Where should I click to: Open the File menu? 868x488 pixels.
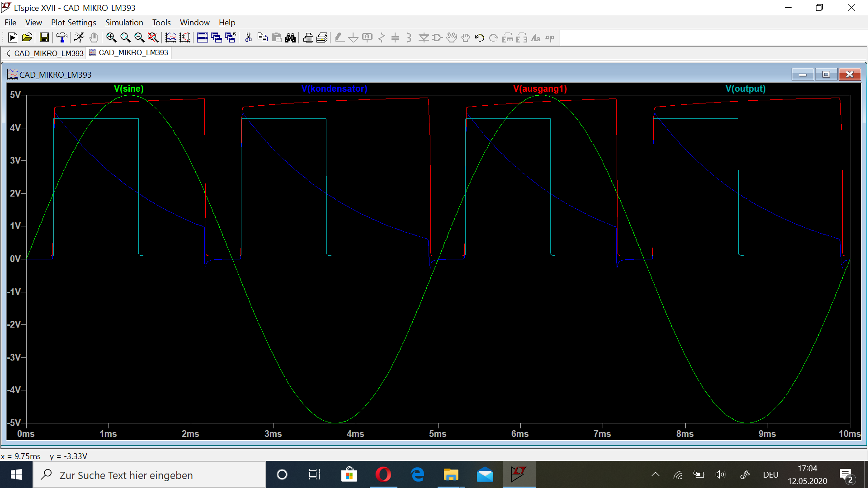pos(10,23)
